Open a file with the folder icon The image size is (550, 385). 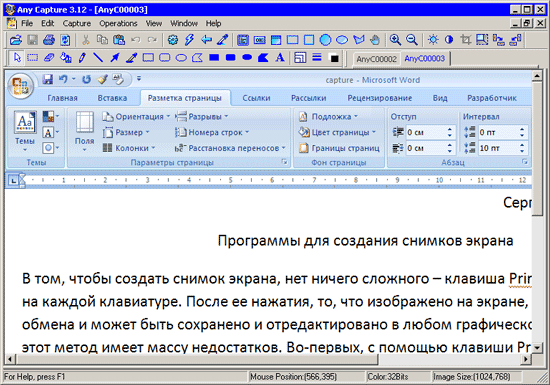coord(16,40)
